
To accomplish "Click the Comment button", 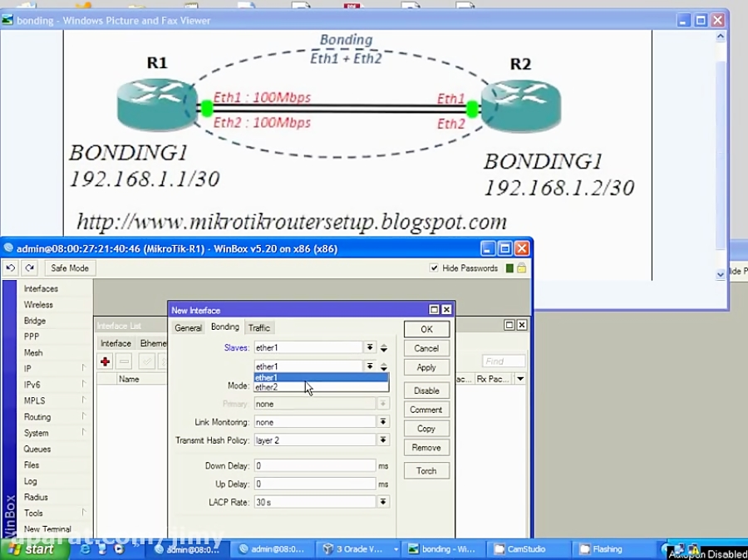I will click(x=426, y=409).
